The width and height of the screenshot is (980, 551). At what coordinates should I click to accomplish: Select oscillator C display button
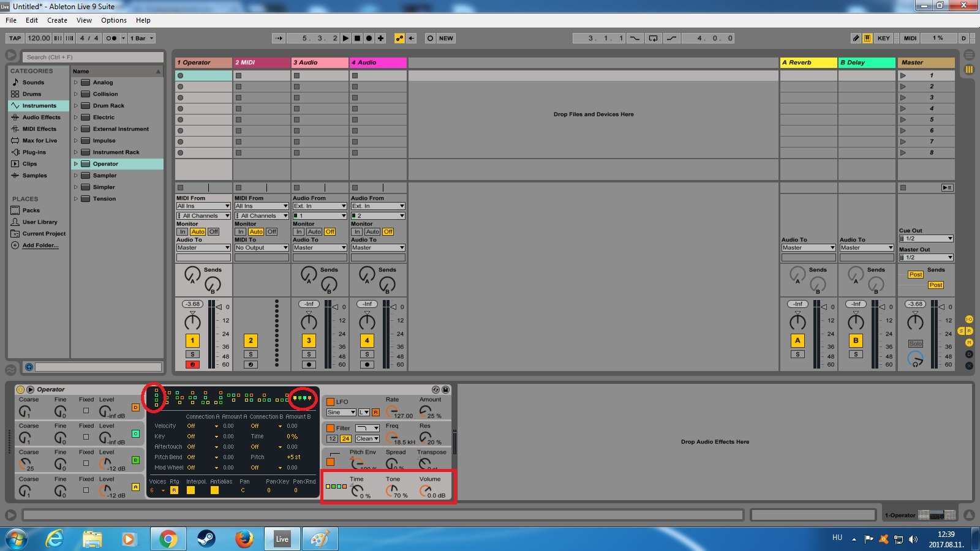coord(135,433)
